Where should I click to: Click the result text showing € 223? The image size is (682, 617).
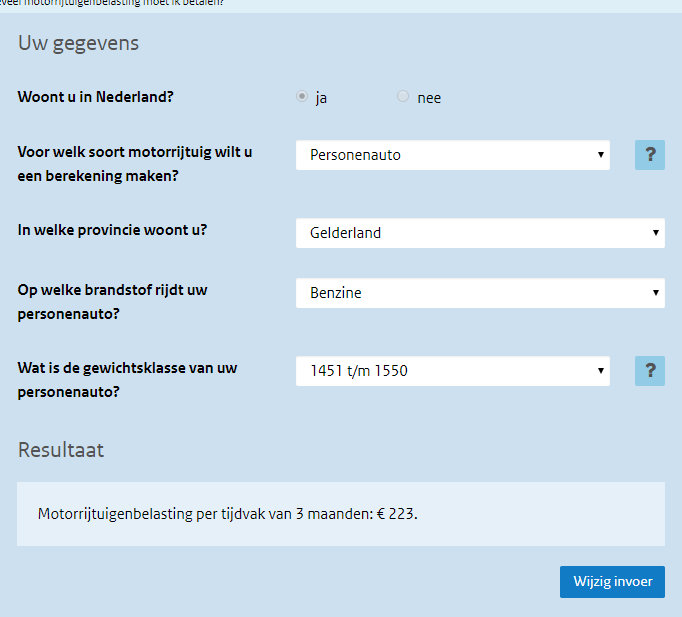(227, 514)
